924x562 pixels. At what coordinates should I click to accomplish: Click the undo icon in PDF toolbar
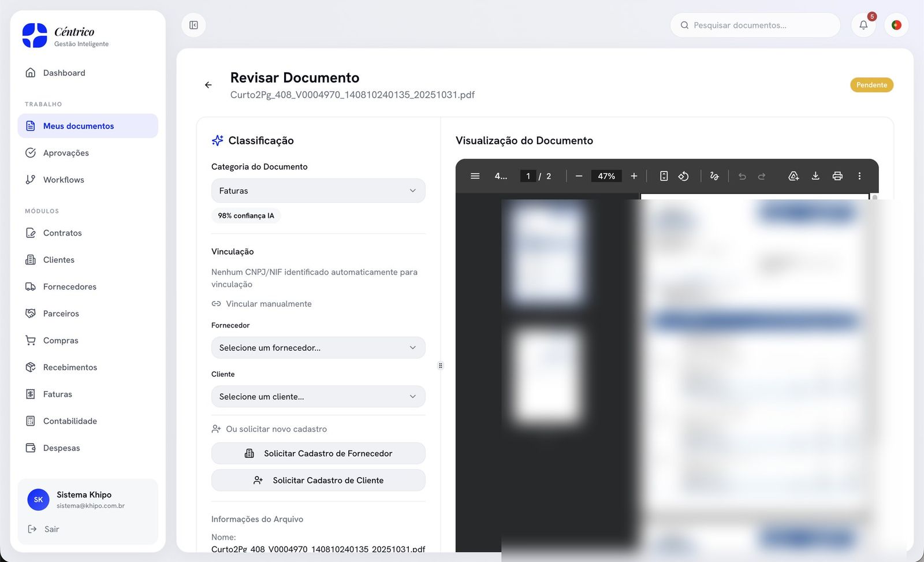click(x=742, y=176)
